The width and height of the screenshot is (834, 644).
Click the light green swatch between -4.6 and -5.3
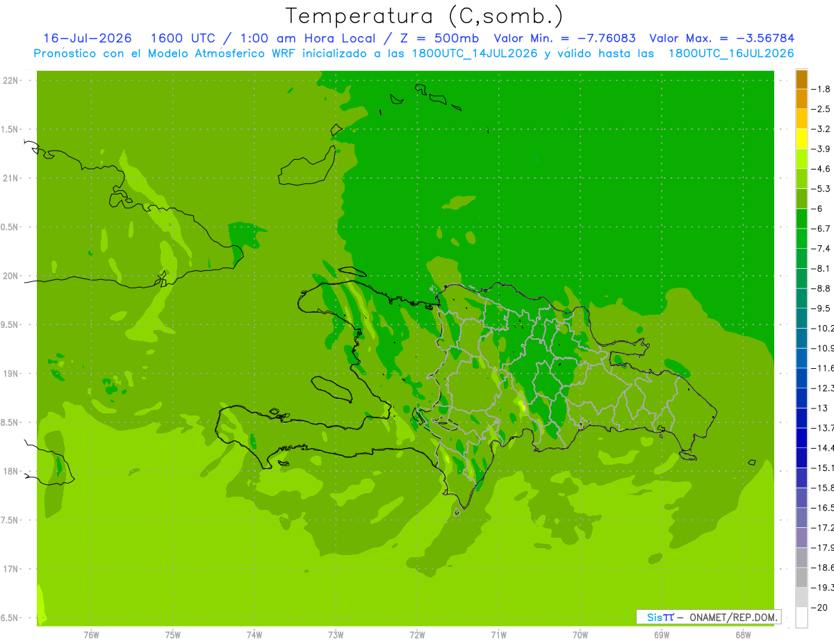(801, 179)
